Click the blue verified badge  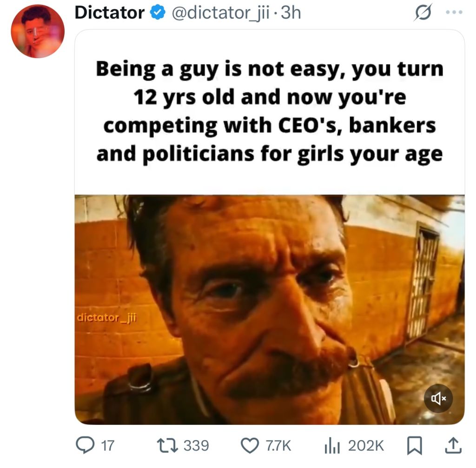158,13
